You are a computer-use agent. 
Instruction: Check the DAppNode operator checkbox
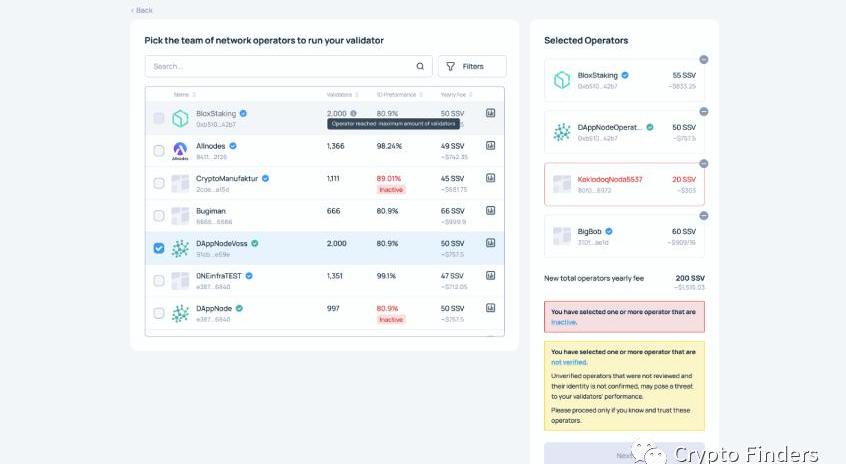(159, 313)
